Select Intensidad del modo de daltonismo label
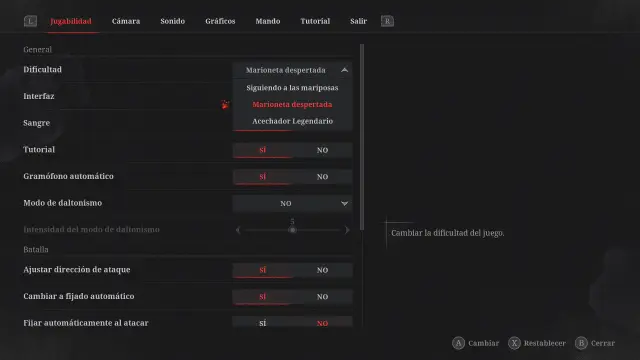The width and height of the screenshot is (640, 360). pos(91,229)
